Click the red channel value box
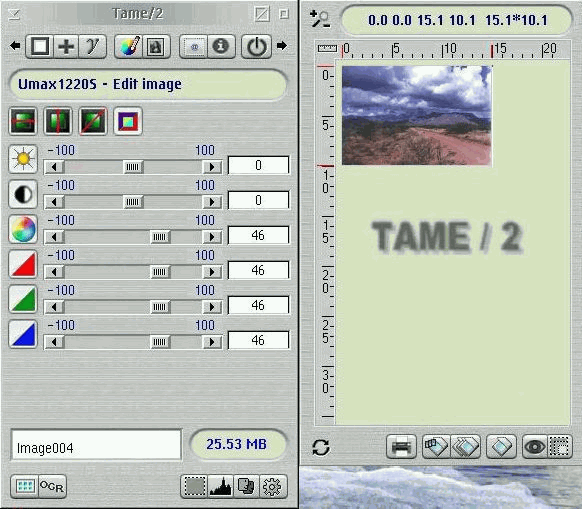This screenshot has height=509, width=582. (x=258, y=270)
